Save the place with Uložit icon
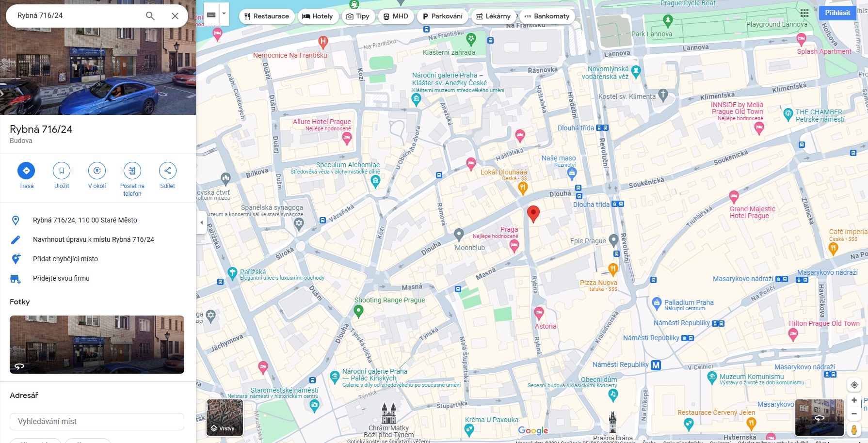Screen dimensions: 868x443 tap(62, 171)
